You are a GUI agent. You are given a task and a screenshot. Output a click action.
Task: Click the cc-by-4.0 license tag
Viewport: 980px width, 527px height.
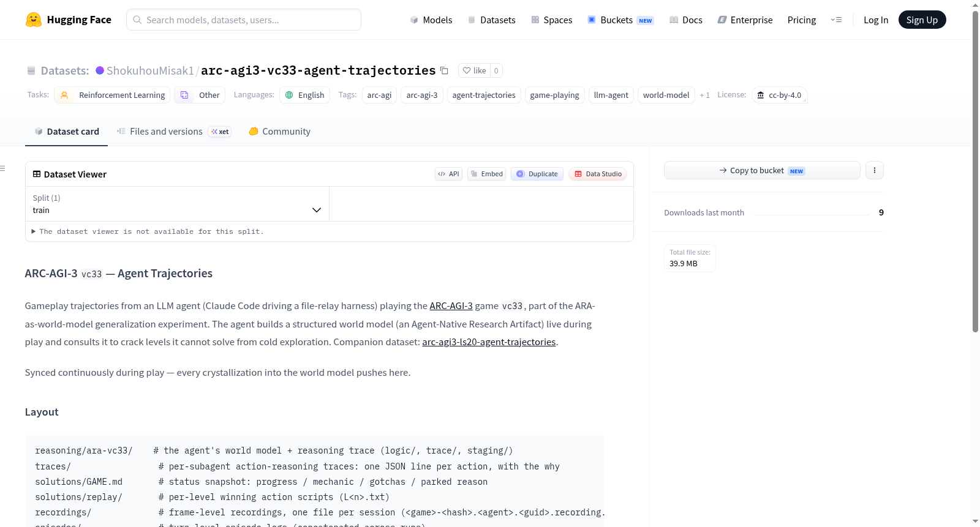(x=779, y=95)
